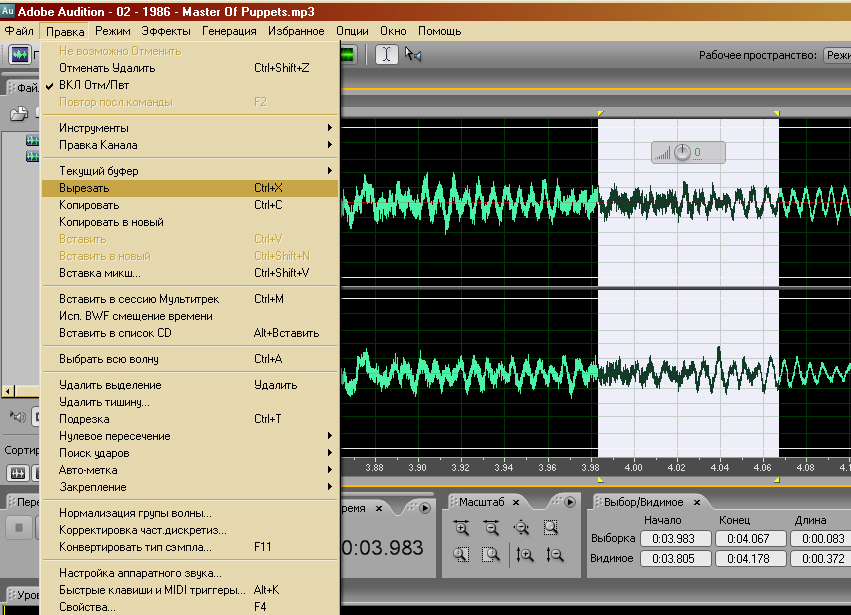Click the Видимое Начало field 0:03.805
This screenshot has width=851, height=615.
675,559
